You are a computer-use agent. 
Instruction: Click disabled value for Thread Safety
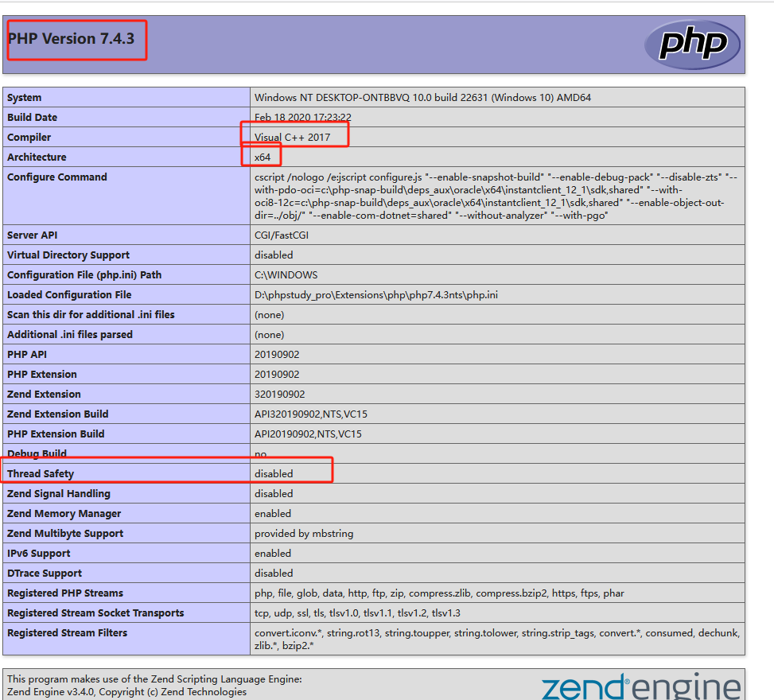point(274,473)
